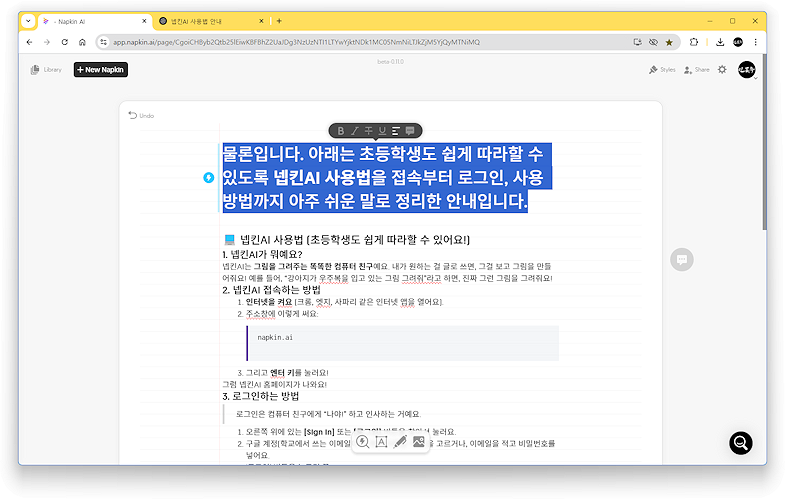Viewport: 785px width, 499px height.
Task: Click the heading '3. 로그인하는 방법'
Action: (261, 396)
